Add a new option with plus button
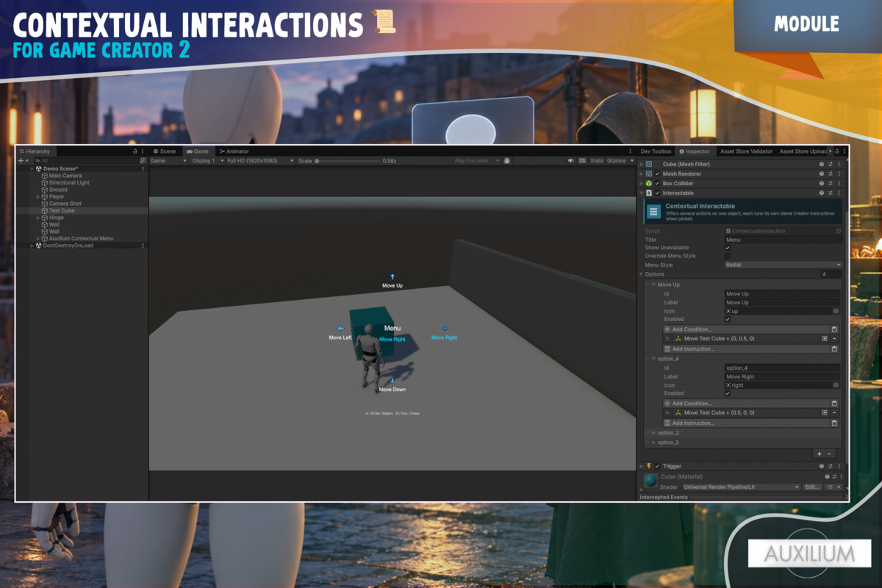 tap(820, 453)
